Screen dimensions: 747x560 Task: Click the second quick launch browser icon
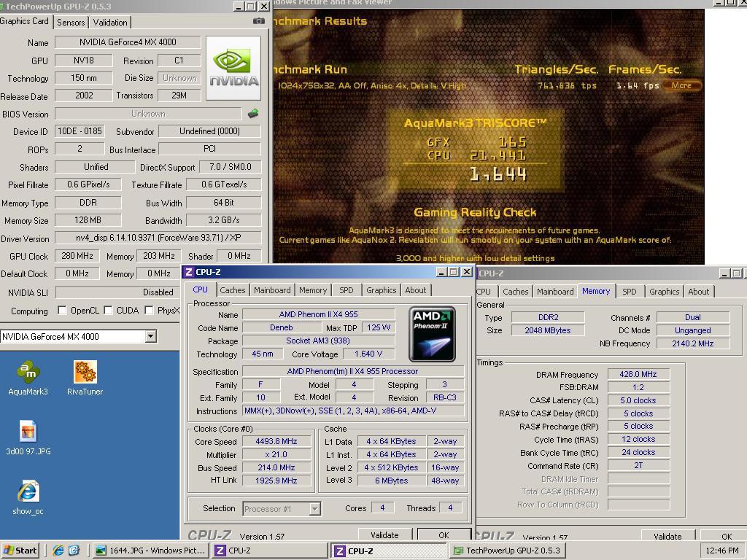[x=74, y=551]
